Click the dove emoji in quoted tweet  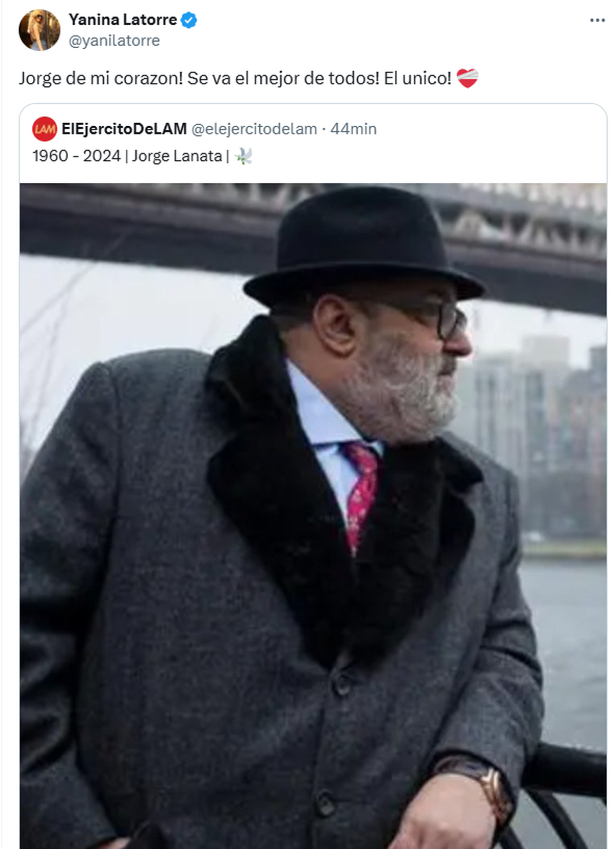(x=243, y=156)
